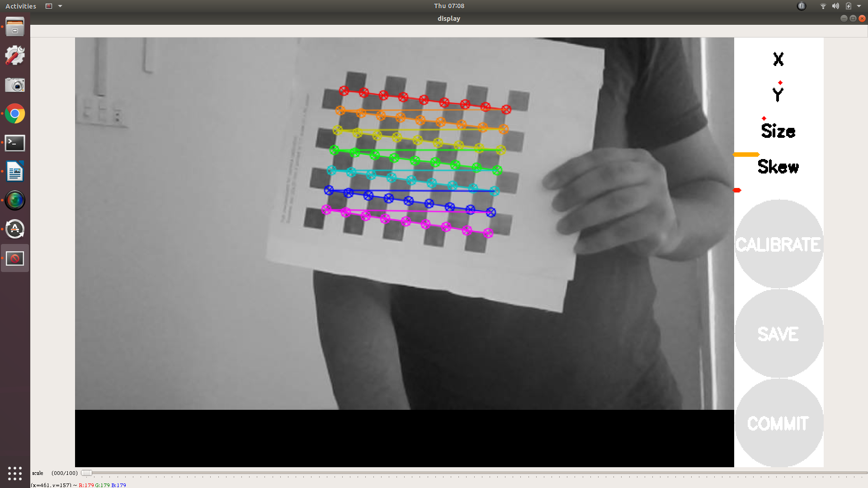Open Ubuntu Software from the dock
Screen dimensions: 868x488
click(15, 229)
